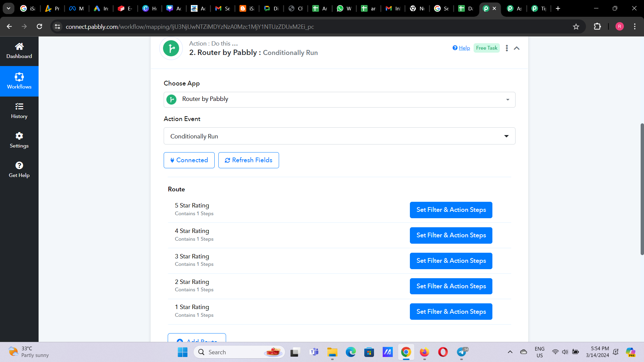
Task: Open the Get Help sidebar item
Action: (19, 170)
